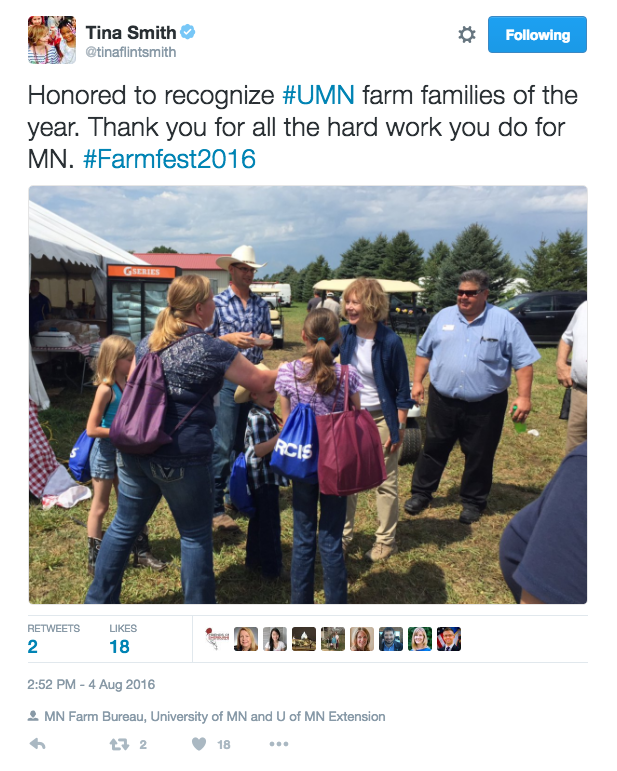The image size is (617, 771).
Task: Click the blue verified badge
Action: [188, 32]
